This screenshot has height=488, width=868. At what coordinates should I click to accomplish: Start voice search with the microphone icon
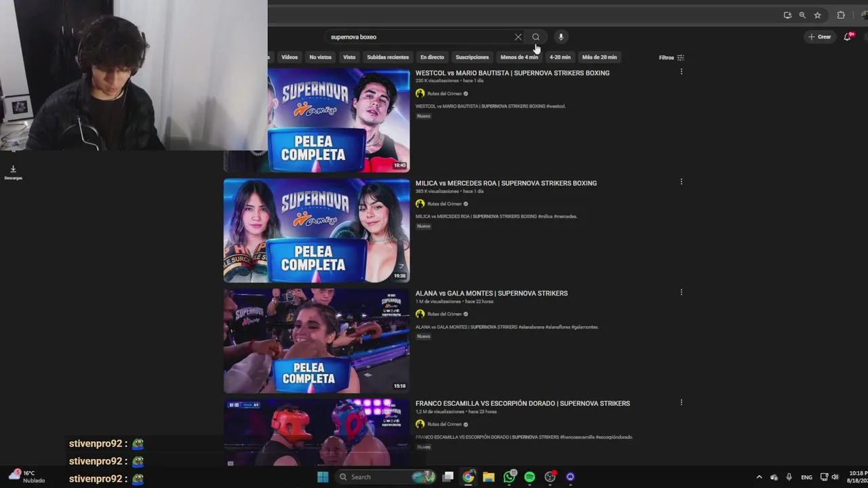(561, 37)
